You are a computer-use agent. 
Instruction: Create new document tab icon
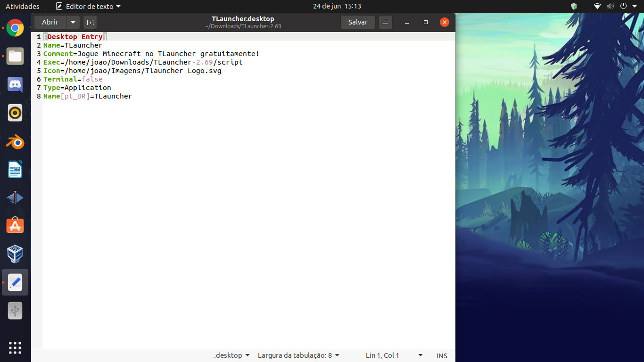[90, 22]
